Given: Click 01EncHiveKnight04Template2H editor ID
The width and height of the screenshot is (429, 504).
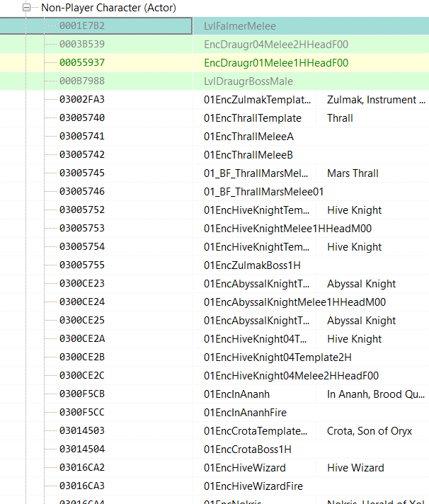Looking at the screenshot, I should tap(278, 357).
